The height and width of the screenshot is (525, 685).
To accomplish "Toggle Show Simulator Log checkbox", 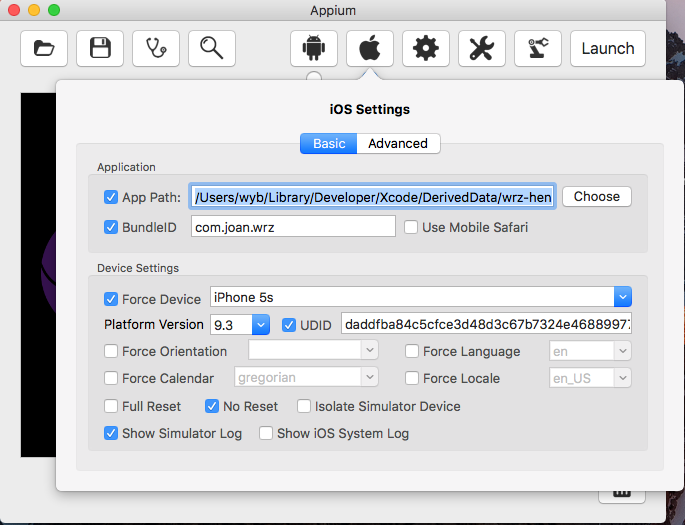I will point(111,433).
